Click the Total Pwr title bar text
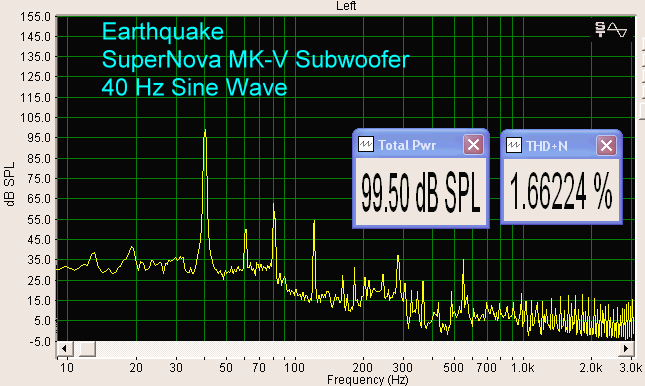The image size is (645, 386). point(407,145)
